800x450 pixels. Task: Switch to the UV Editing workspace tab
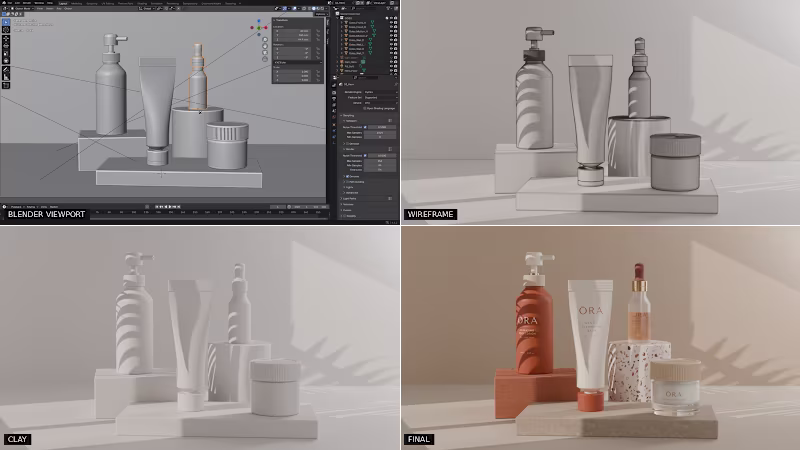[108, 3]
